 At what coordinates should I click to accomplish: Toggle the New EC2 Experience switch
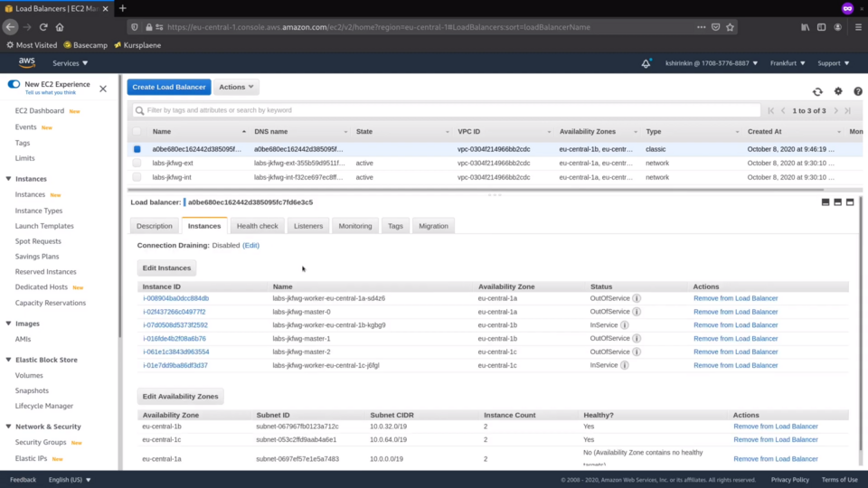click(x=14, y=84)
